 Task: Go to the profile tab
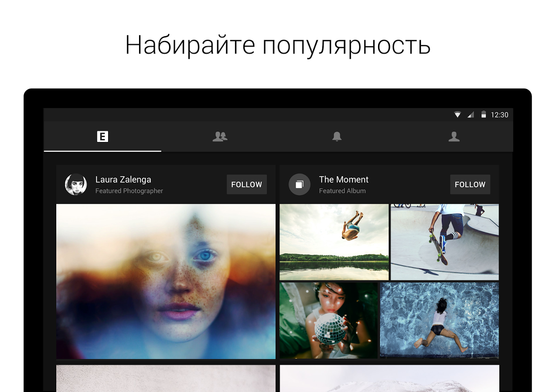click(x=454, y=137)
